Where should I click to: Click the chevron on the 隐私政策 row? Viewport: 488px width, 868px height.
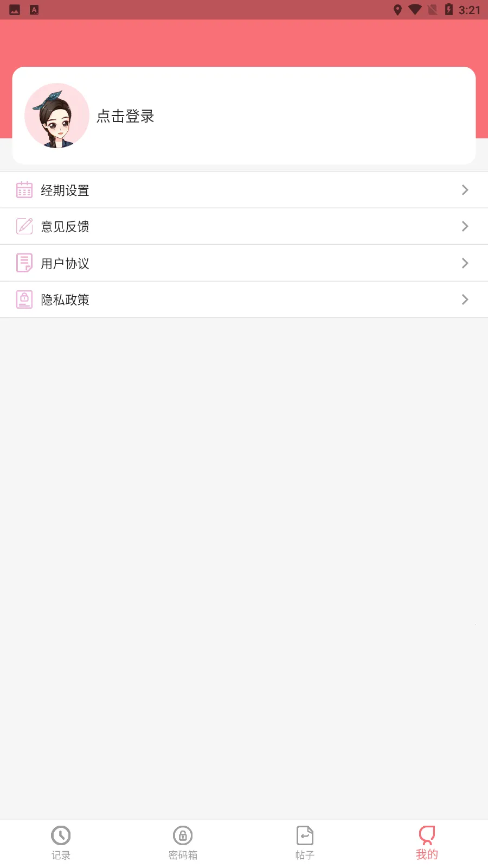point(465,299)
